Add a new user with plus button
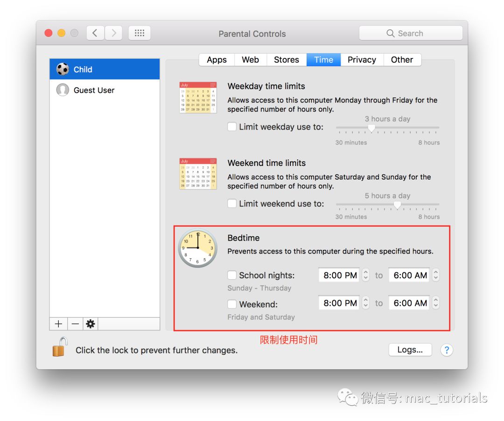Screen dimensions: 504x421 [58, 324]
